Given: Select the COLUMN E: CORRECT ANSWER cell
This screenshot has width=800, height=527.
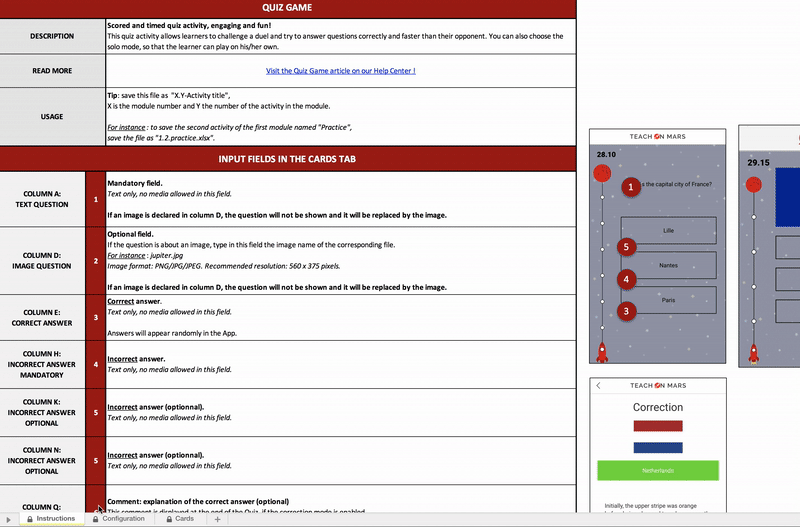Looking at the screenshot, I should (42, 317).
